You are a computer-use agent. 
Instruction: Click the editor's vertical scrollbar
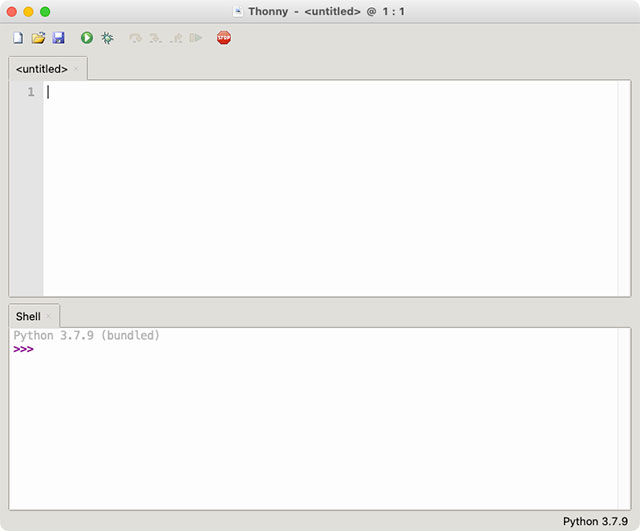(x=624, y=188)
